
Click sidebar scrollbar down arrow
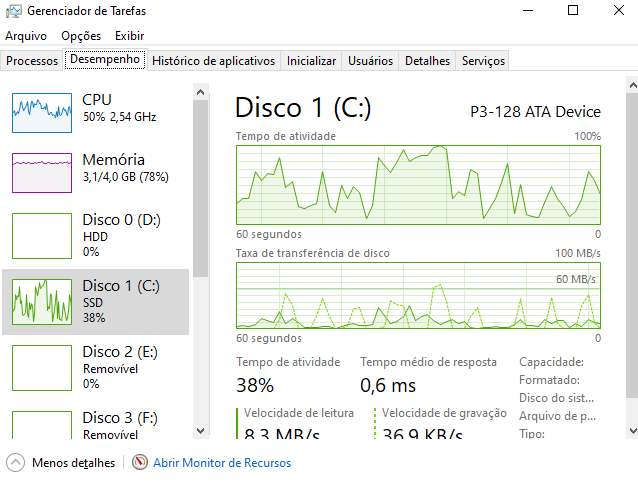click(x=200, y=431)
